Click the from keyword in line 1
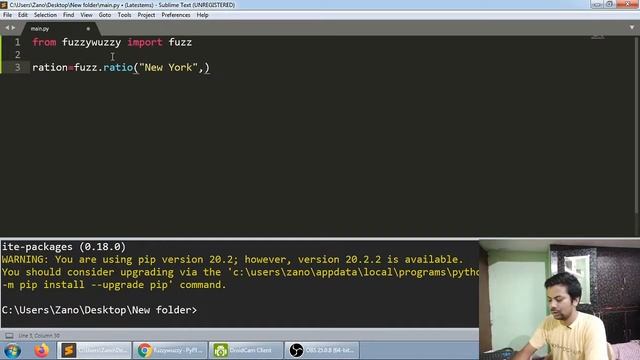The image size is (640, 360). (44, 42)
